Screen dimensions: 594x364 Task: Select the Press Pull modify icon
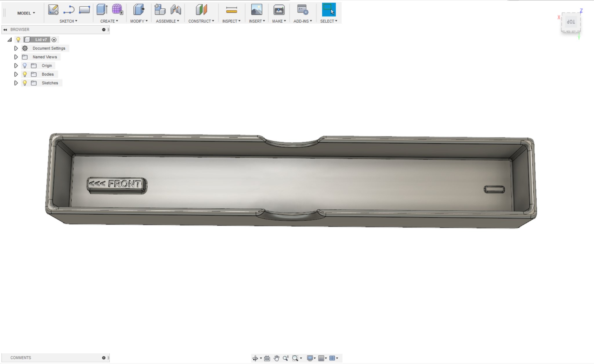coord(139,10)
